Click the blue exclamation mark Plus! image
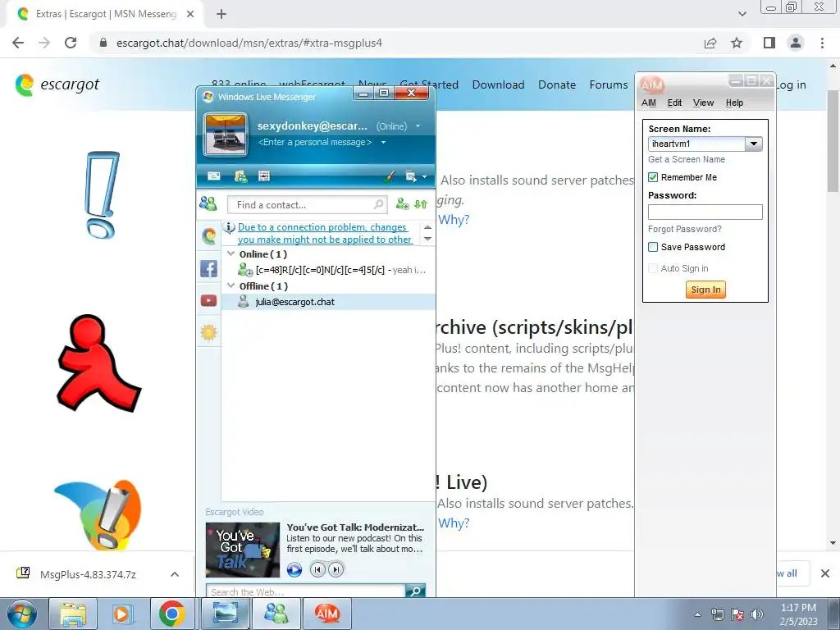The image size is (840, 630). pos(103,195)
